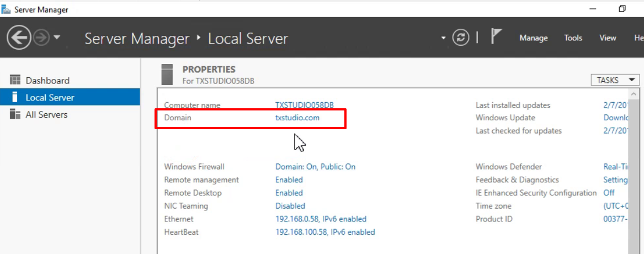644x254 pixels.
Task: Click Windows Defender Real-Time link
Action: pos(616,167)
